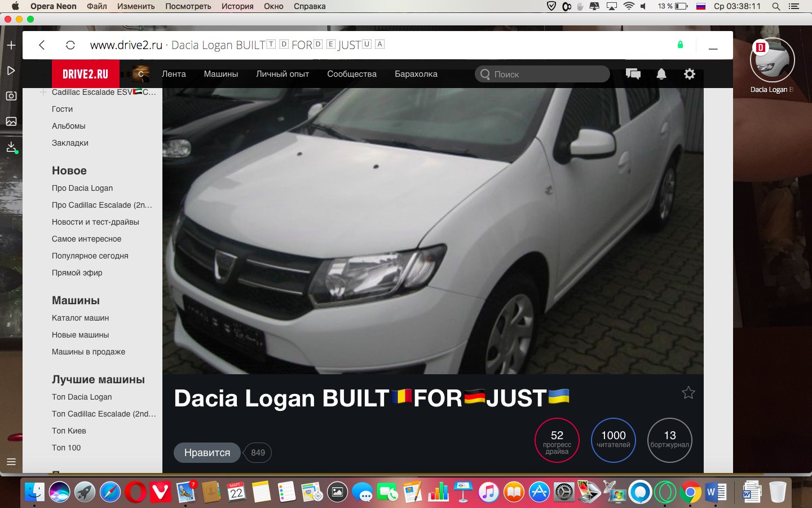Click the 52 прогресс драйва circle indicator
812x508 pixels.
(x=557, y=440)
